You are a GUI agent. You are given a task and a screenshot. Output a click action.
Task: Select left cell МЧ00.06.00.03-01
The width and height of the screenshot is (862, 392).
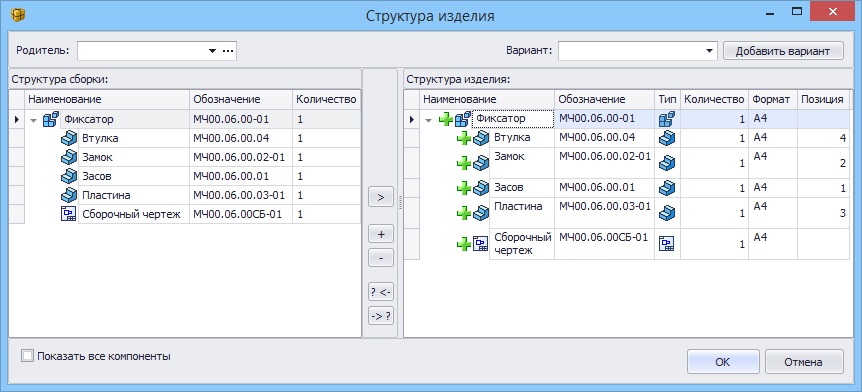point(241,195)
